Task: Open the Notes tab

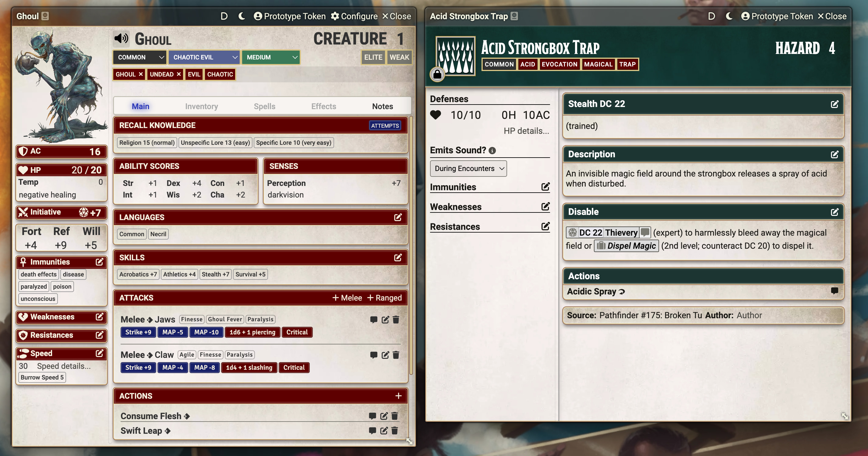Action: coord(382,106)
